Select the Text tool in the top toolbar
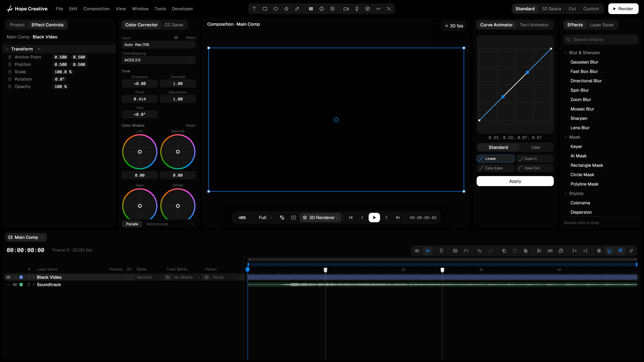 [254, 9]
